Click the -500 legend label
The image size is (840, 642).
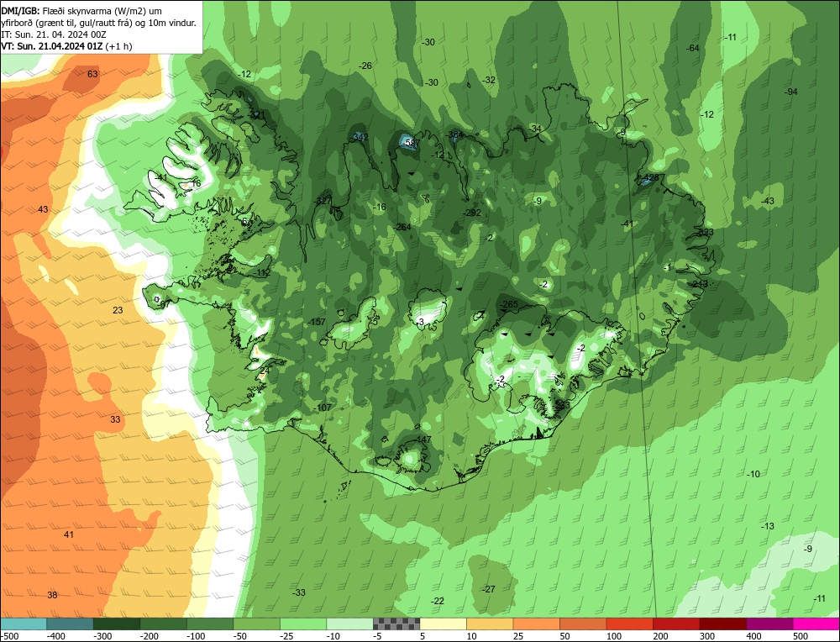click(x=9, y=636)
